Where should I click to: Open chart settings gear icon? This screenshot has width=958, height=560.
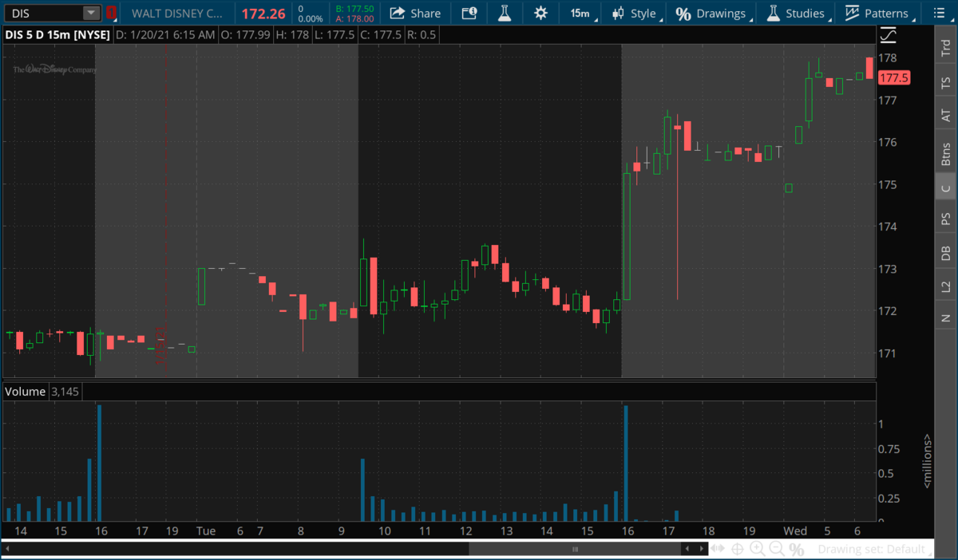(x=541, y=13)
